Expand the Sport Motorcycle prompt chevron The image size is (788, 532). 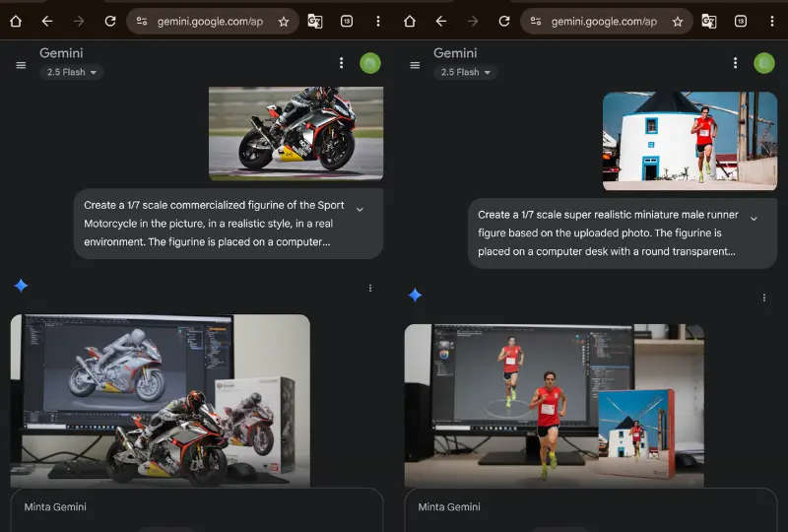point(360,209)
